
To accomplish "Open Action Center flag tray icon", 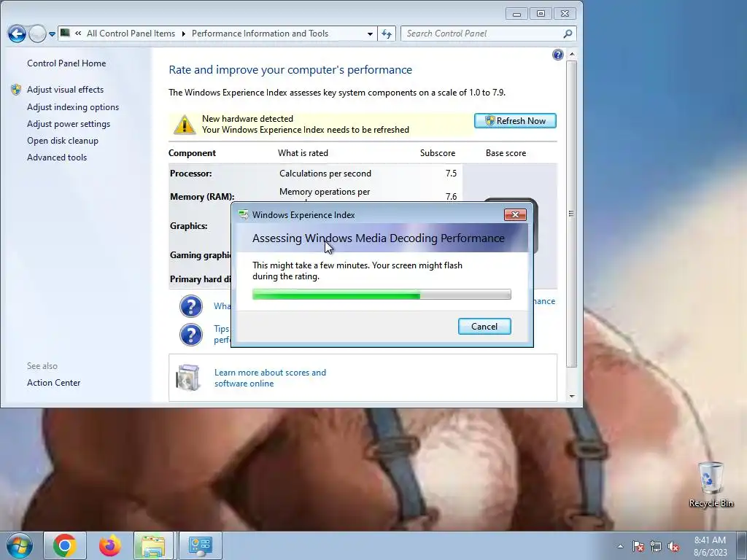I will pos(638,546).
